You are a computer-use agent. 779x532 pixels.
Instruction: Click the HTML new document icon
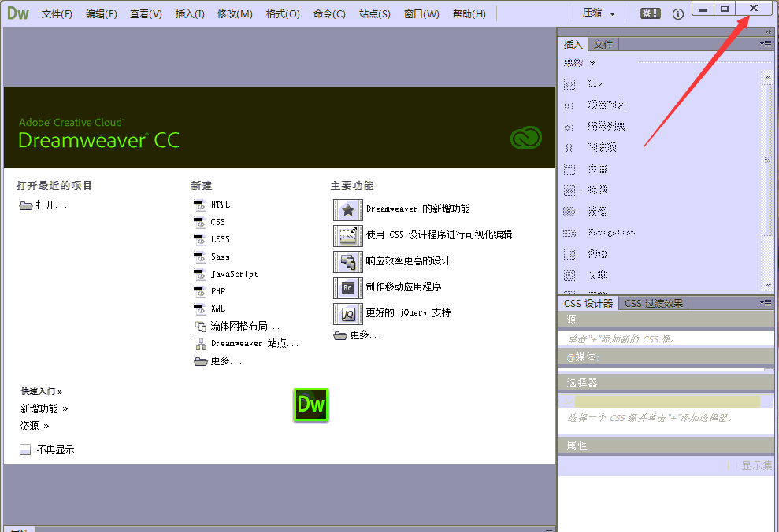200,205
